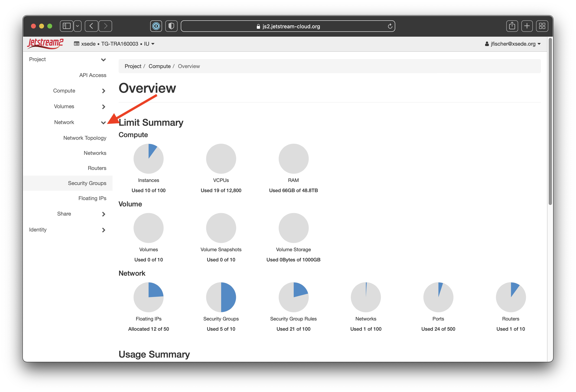Viewport: 576px width, 392px height.
Task: Click the API Access link
Action: click(x=93, y=75)
